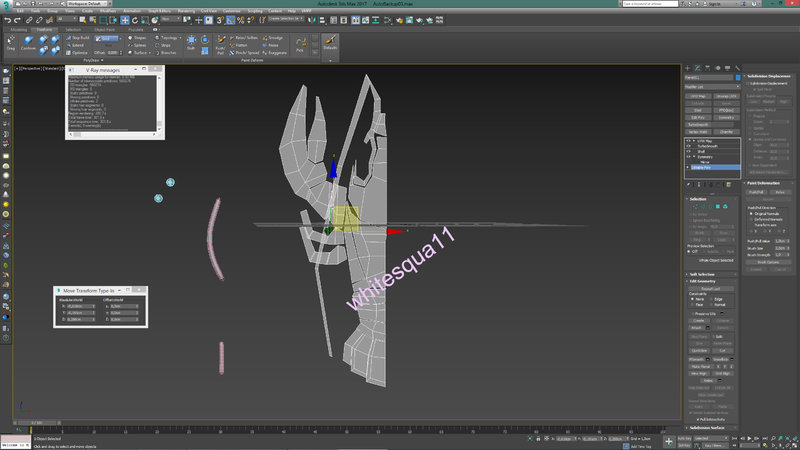Click the object color swatch beside name
Screen dimensions: 800x450
point(738,78)
